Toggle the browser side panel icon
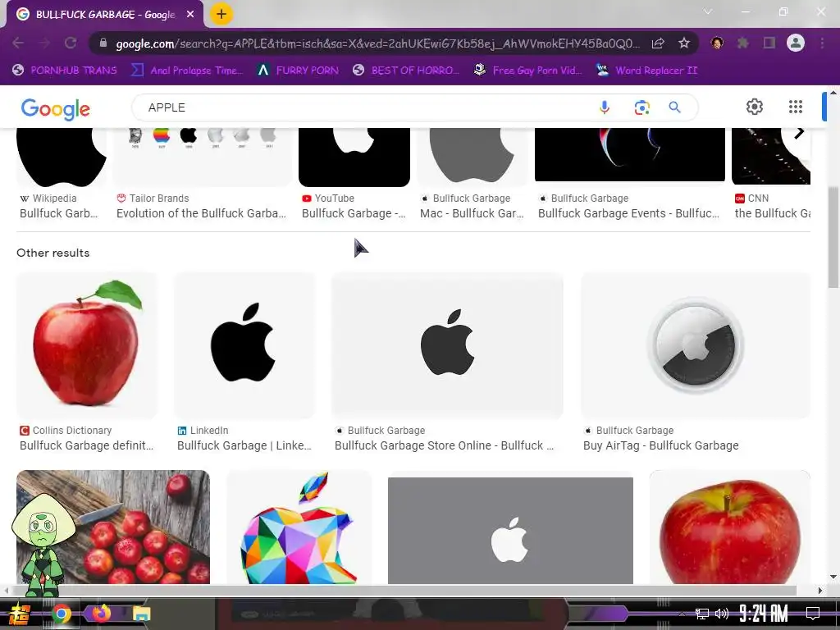840x630 pixels. 769,43
